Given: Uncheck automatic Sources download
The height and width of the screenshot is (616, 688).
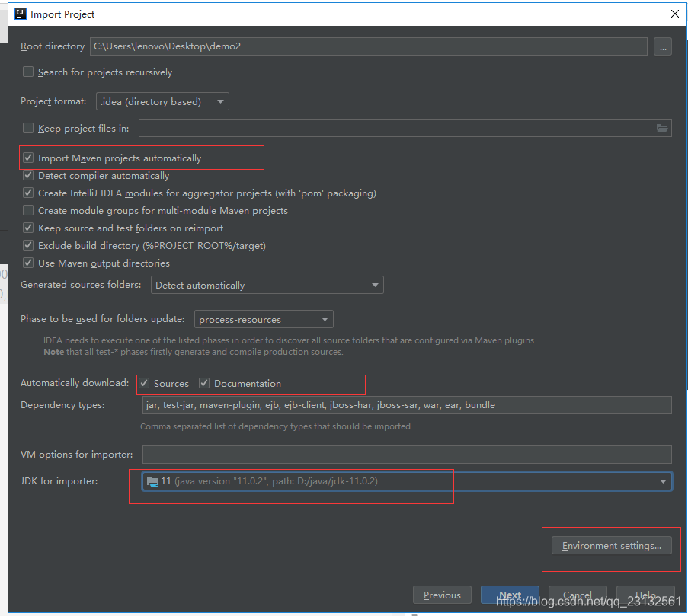Looking at the screenshot, I should tap(144, 383).
